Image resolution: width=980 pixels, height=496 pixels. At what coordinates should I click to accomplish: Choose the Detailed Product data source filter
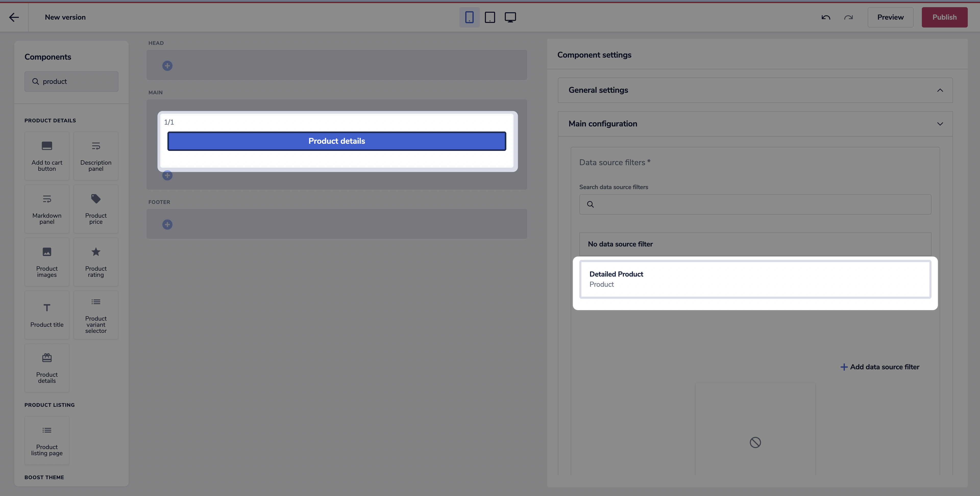tap(755, 279)
